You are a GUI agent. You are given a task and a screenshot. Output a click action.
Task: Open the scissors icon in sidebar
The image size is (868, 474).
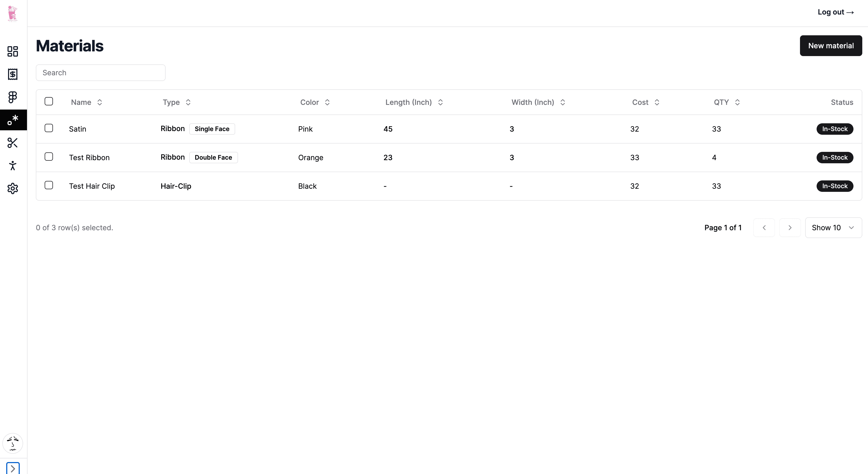[x=13, y=143]
